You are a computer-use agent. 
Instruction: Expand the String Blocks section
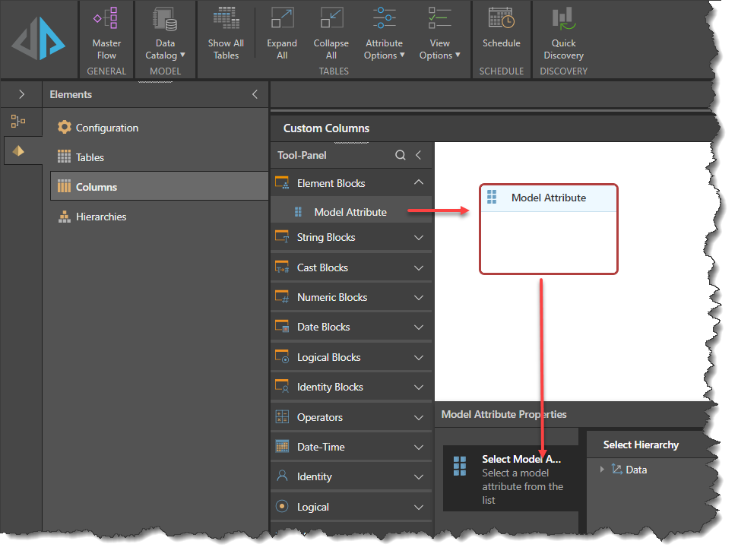click(418, 238)
